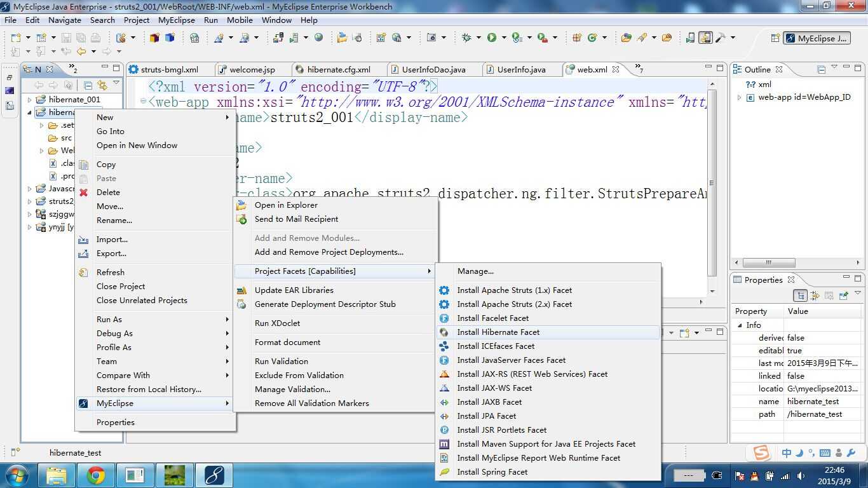Open the File menu

tap(10, 20)
